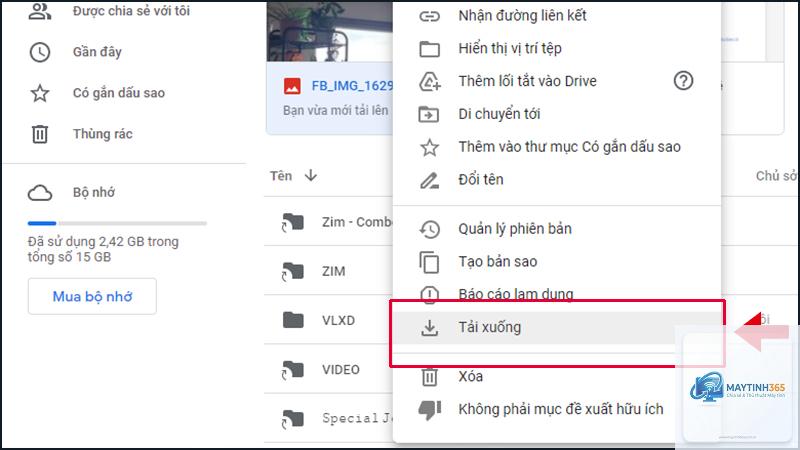Click the Thùng rác trash can icon
Image resolution: width=800 pixels, height=450 pixels.
point(40,134)
